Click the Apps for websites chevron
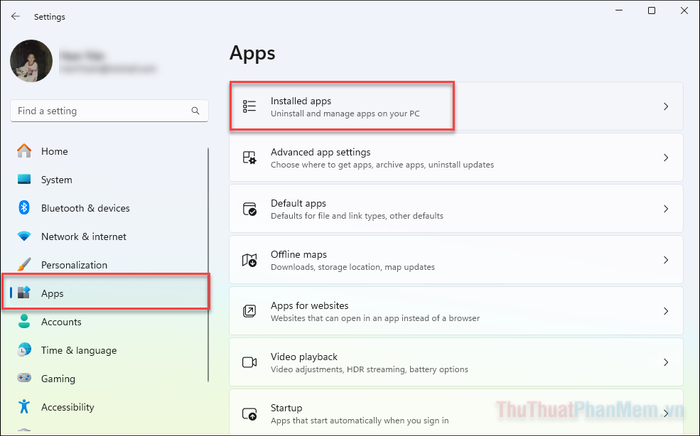Screen dimensions: 700x436 click(x=666, y=311)
